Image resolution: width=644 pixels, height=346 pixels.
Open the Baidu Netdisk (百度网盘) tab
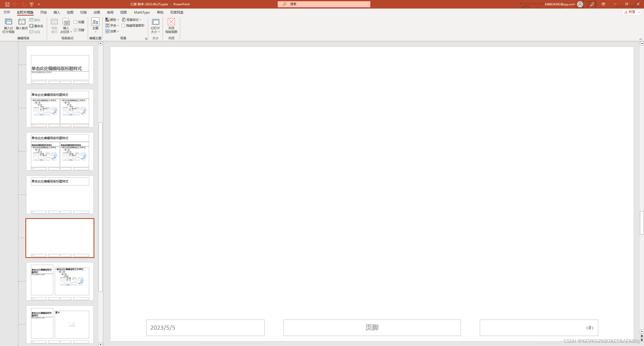coord(177,12)
